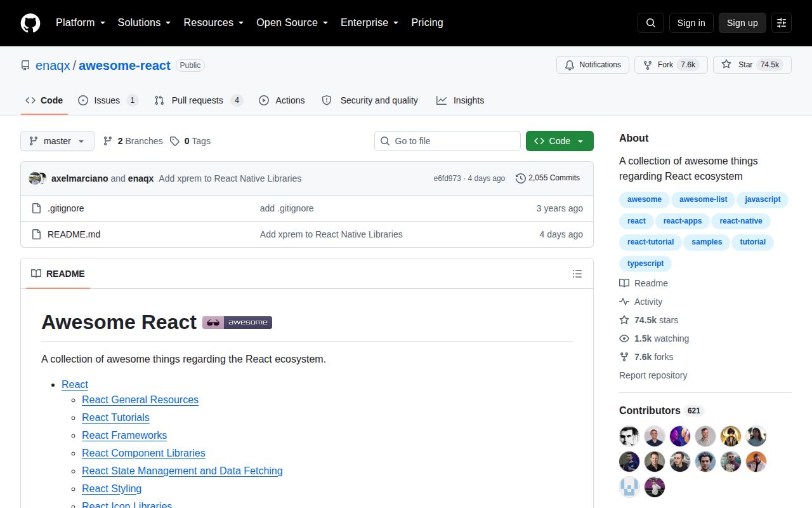Open the first contributor avatar

(629, 436)
